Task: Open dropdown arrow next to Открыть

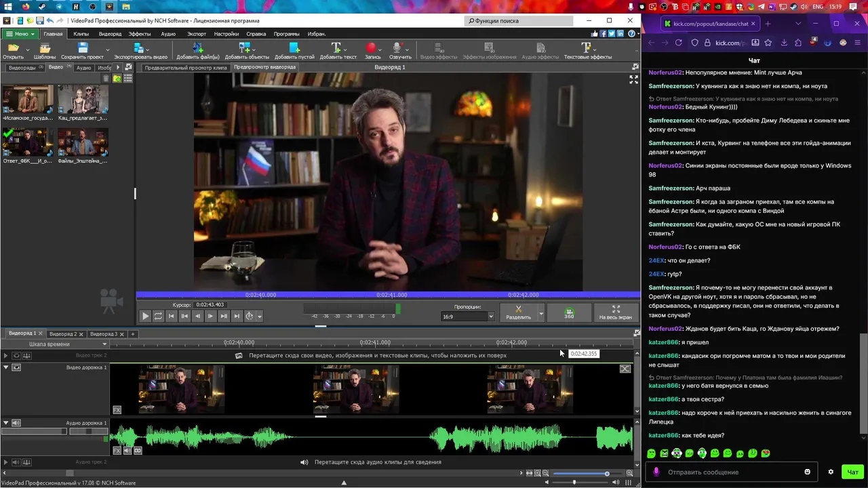Action: click(x=28, y=49)
